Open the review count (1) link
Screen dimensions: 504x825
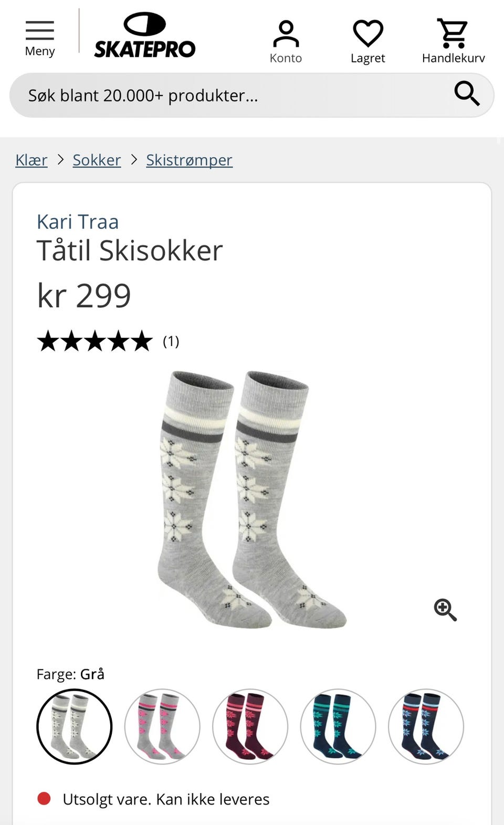pos(171,341)
